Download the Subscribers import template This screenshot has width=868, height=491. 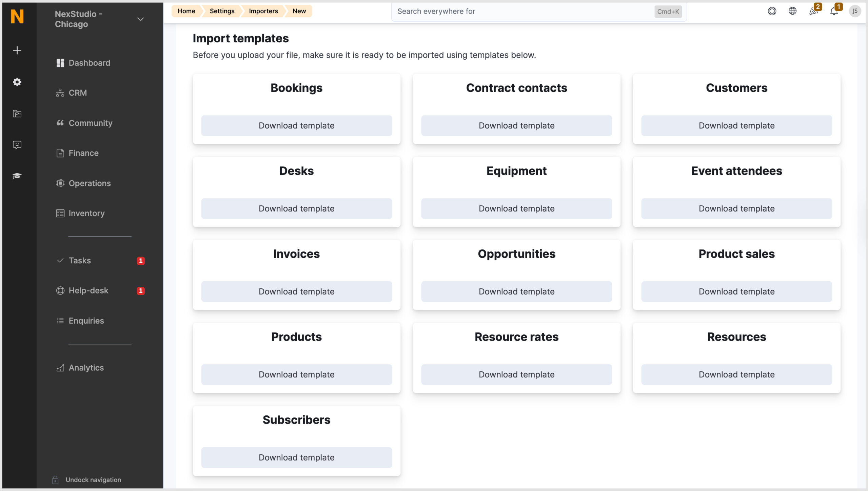pos(296,457)
